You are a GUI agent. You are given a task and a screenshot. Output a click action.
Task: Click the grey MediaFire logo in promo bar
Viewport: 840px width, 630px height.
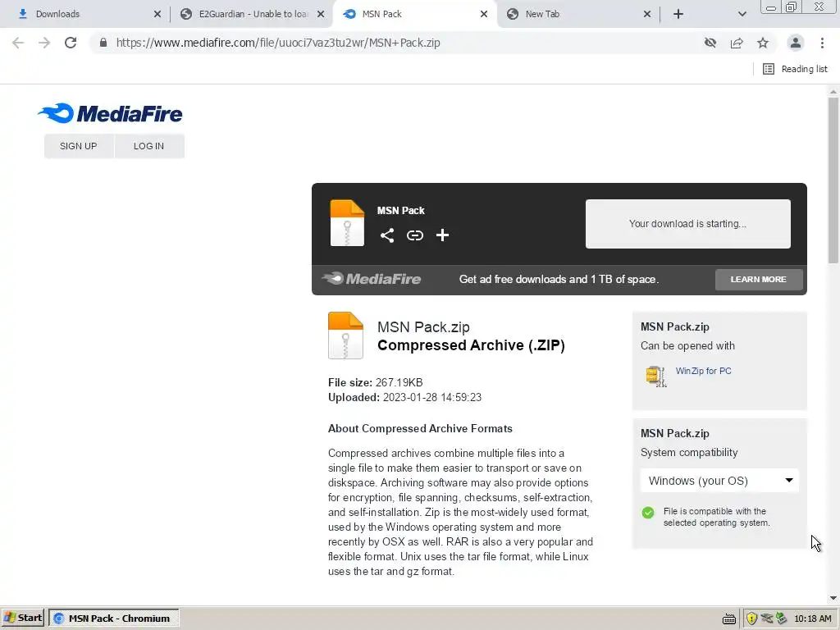click(x=372, y=279)
